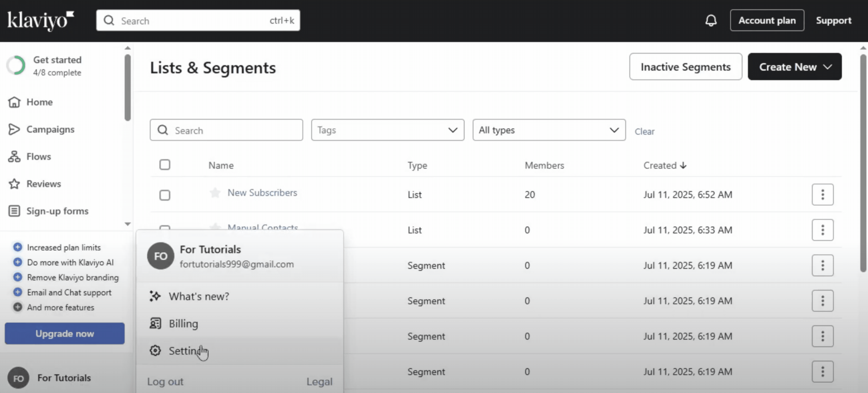Viewport: 868px width, 393px height.
Task: Open the Legal link
Action: [319, 382]
